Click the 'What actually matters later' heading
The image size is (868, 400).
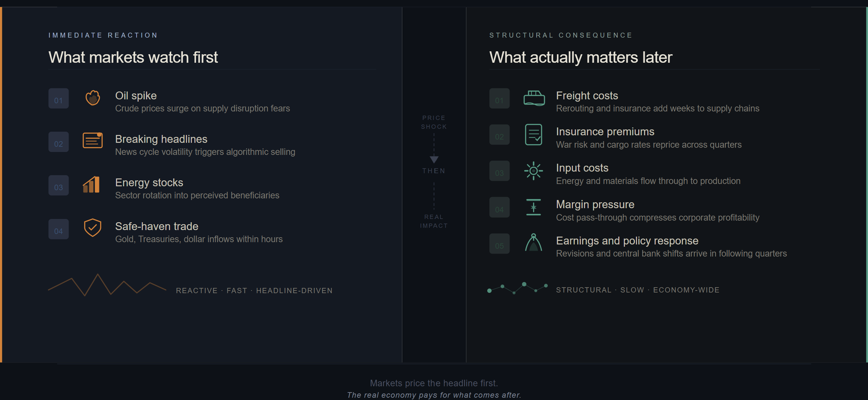pos(581,57)
